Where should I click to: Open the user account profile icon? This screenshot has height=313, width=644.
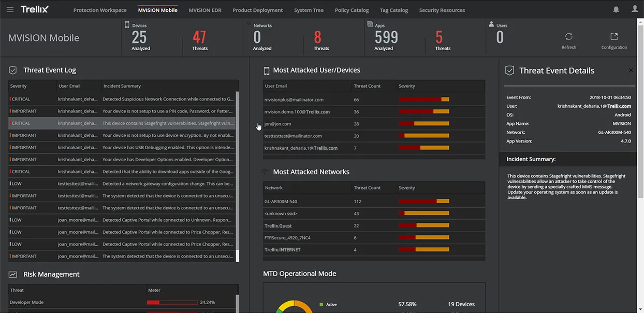pyautogui.click(x=635, y=9)
